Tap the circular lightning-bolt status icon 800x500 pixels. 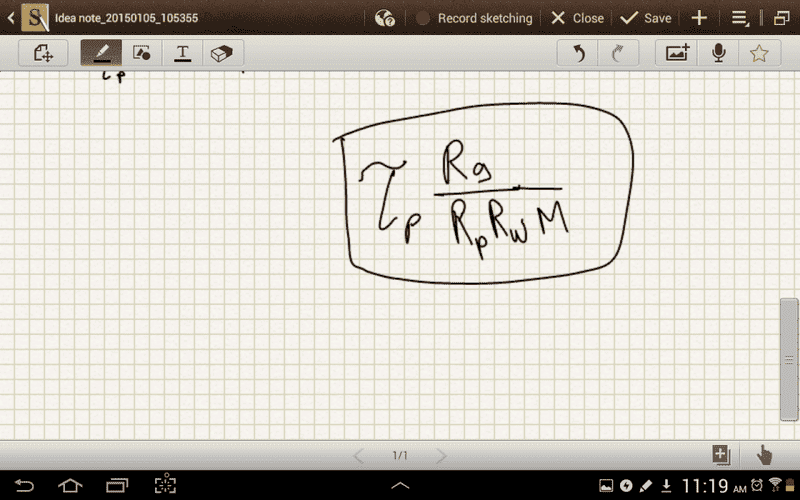[626, 485]
